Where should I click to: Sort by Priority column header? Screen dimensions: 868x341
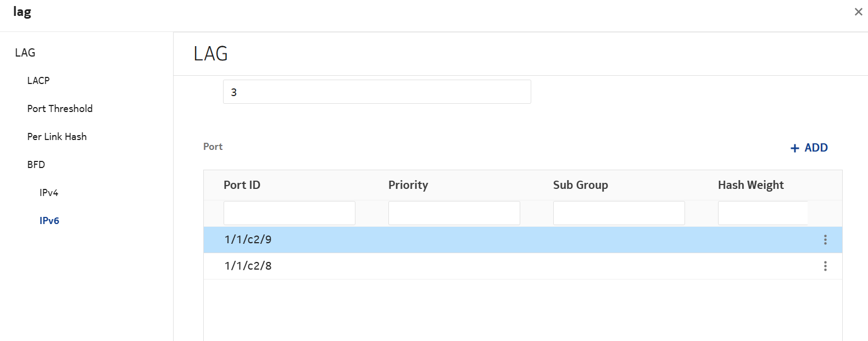(408, 185)
